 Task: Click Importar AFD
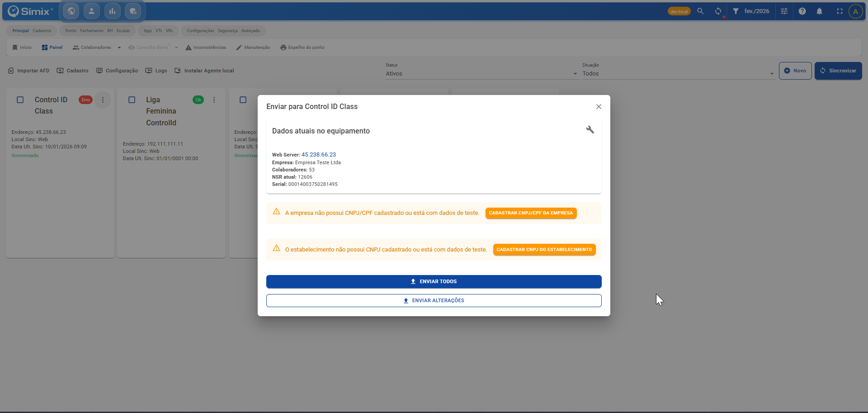[29, 71]
